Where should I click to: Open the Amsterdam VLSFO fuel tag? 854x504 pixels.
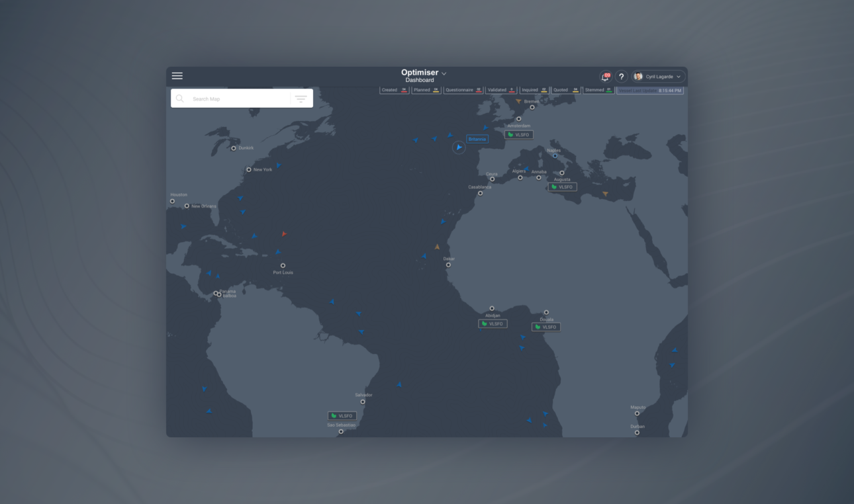point(519,134)
